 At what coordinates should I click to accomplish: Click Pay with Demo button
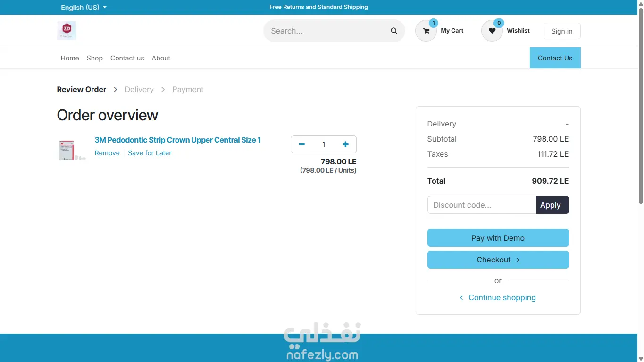498,238
